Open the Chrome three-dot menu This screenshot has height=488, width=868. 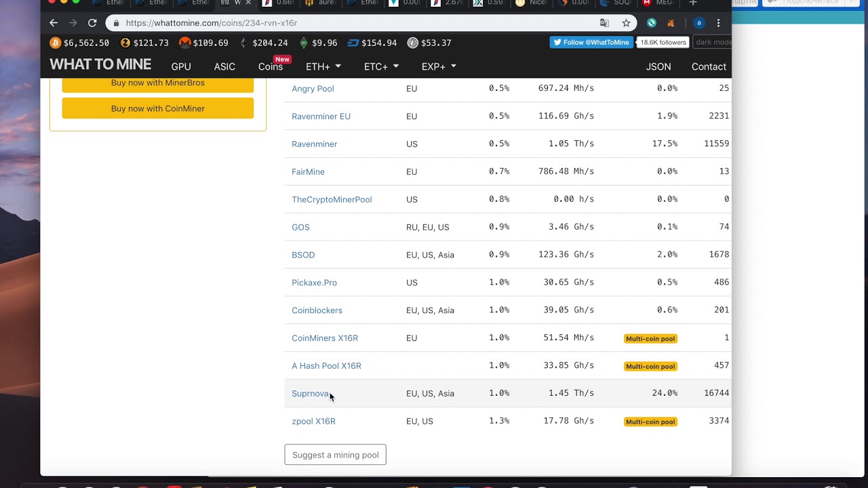718,23
